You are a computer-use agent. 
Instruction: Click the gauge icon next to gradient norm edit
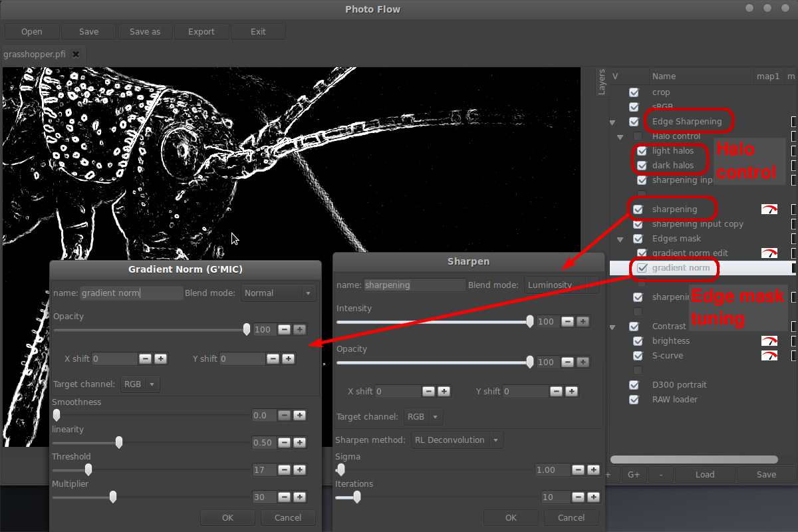click(769, 253)
